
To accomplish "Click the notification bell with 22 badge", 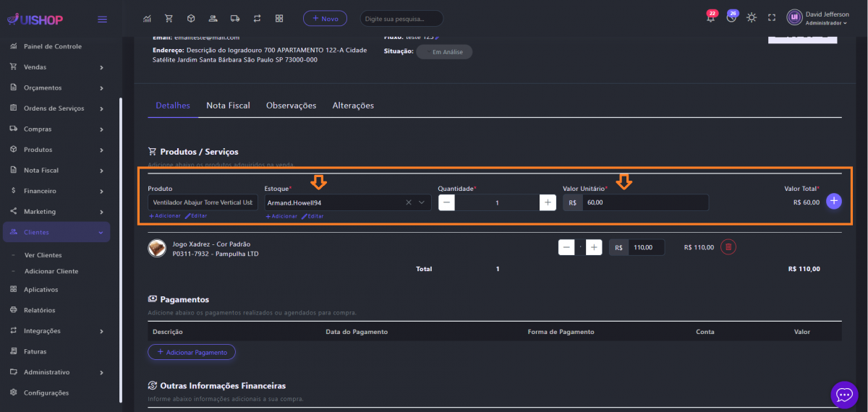I will coord(710,18).
